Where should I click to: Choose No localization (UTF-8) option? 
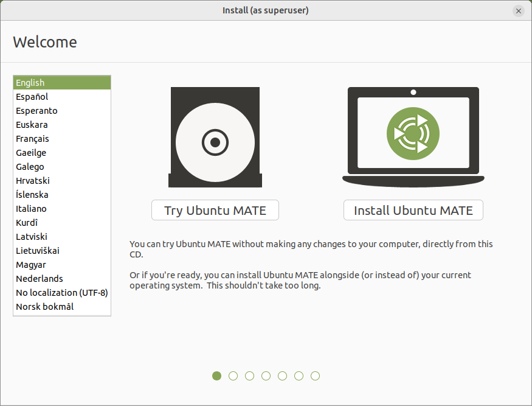[x=61, y=293]
